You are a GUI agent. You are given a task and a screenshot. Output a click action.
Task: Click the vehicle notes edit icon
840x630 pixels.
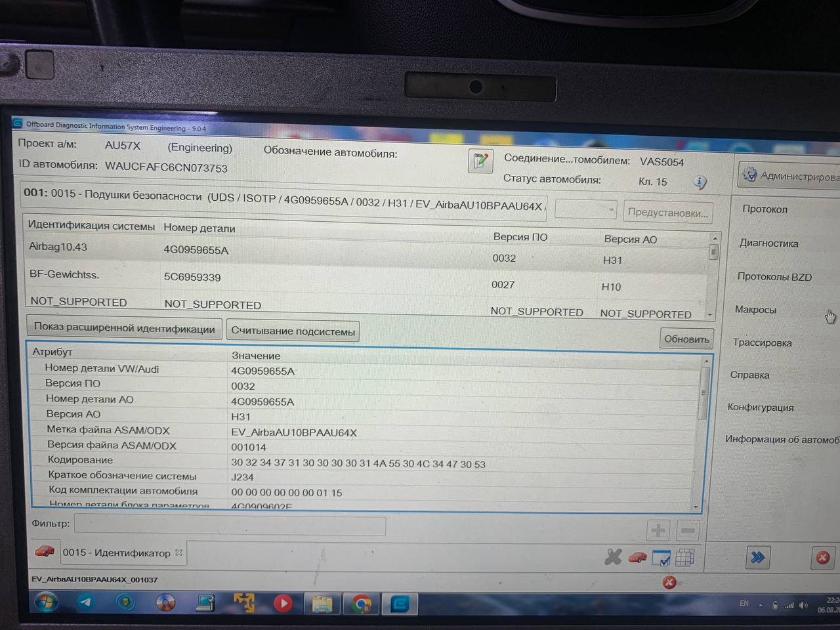click(x=480, y=161)
